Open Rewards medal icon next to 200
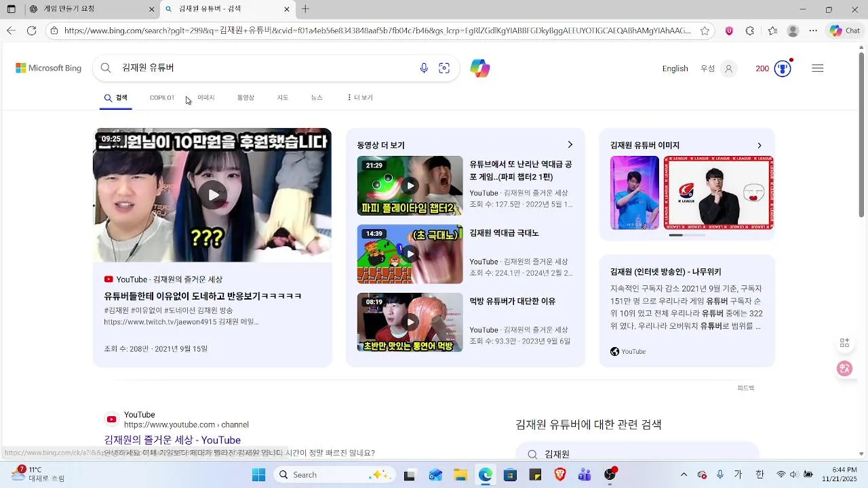The height and width of the screenshot is (488, 868). coord(783,68)
